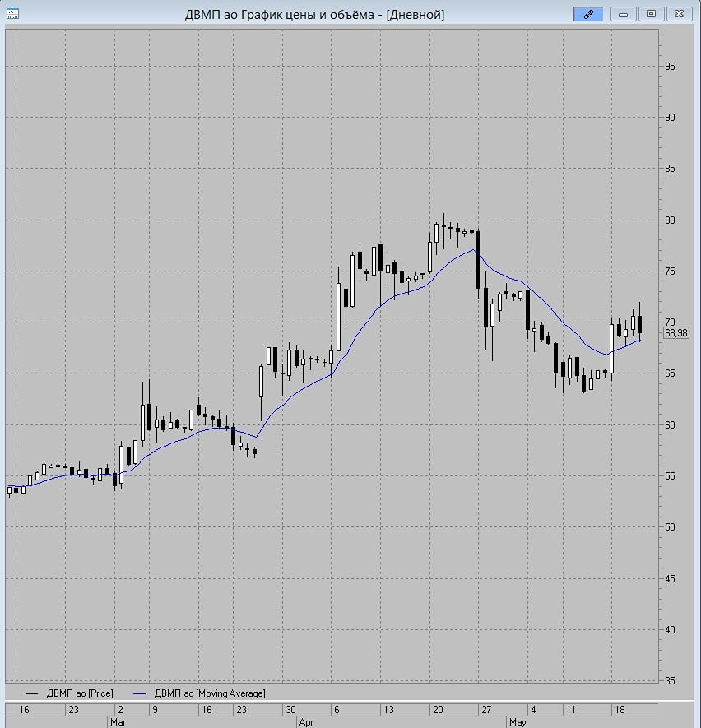Click the chart window icon in title bar
Screen dimensions: 701x728
[12, 14]
